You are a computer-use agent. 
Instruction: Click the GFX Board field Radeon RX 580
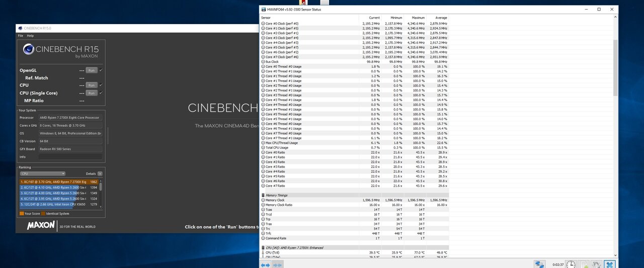[x=70, y=149]
